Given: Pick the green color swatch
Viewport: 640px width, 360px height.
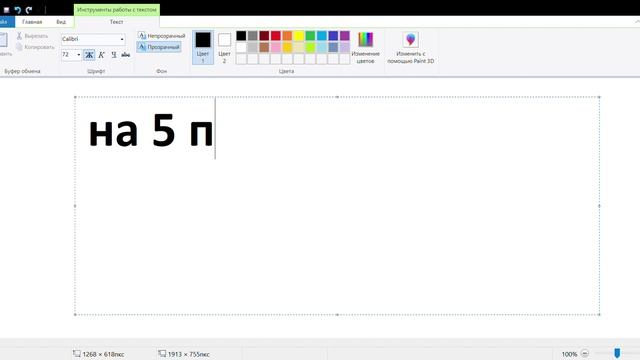Looking at the screenshot, I should (x=310, y=36).
